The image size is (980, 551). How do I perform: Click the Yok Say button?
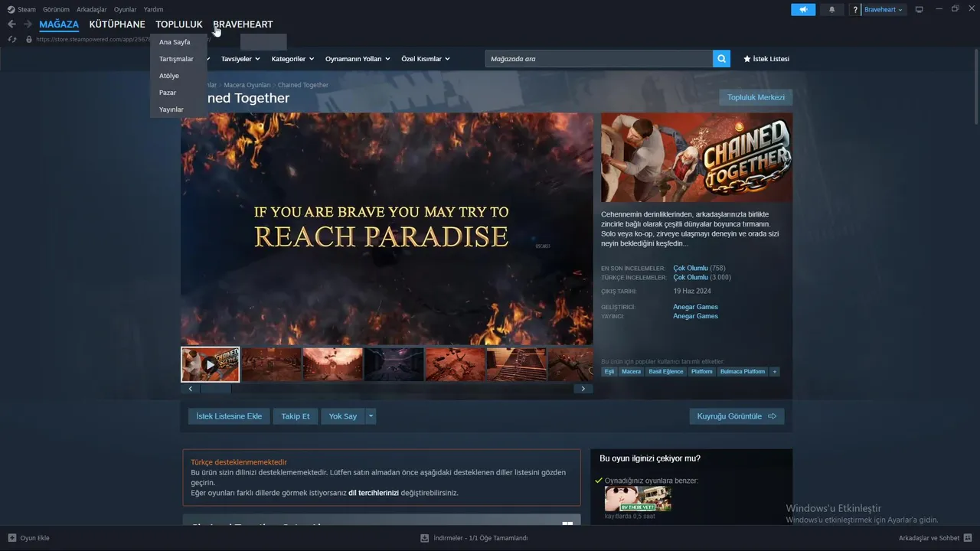point(343,416)
